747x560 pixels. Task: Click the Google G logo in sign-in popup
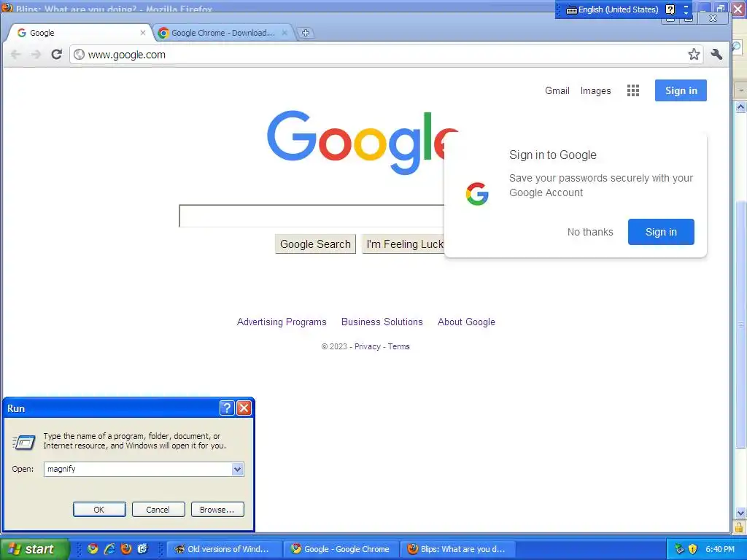(x=477, y=194)
